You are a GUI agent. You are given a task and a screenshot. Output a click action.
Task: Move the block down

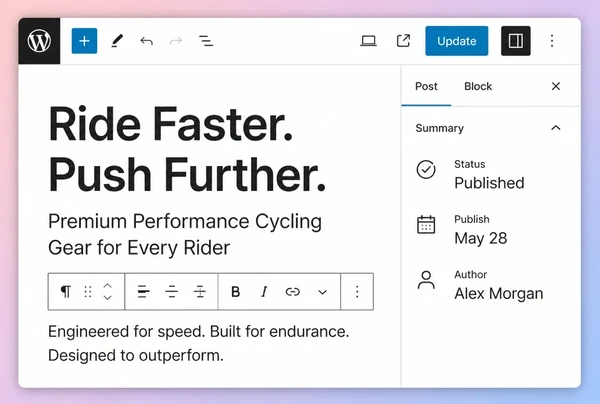tap(108, 298)
